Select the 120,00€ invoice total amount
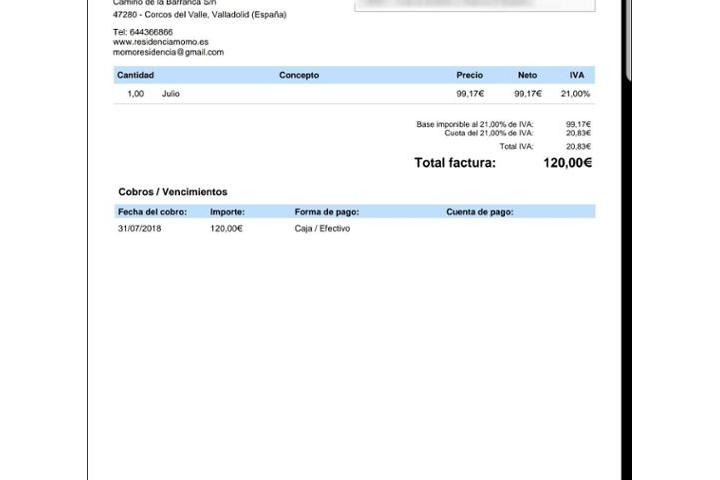 (x=567, y=163)
